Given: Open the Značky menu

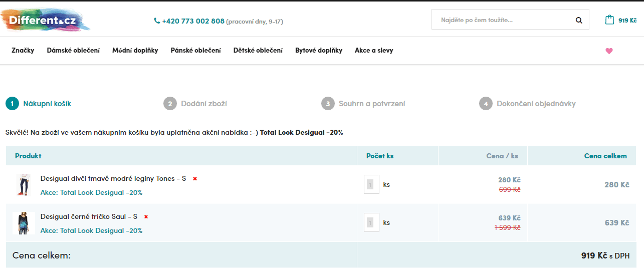Looking at the screenshot, I should point(23,50).
